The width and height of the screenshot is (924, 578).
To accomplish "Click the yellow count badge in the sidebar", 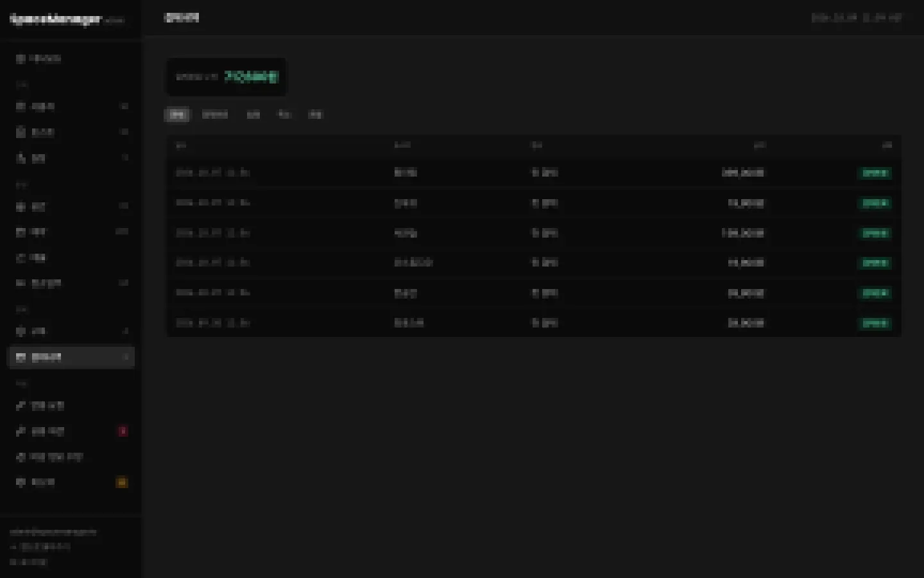I will click(121, 482).
